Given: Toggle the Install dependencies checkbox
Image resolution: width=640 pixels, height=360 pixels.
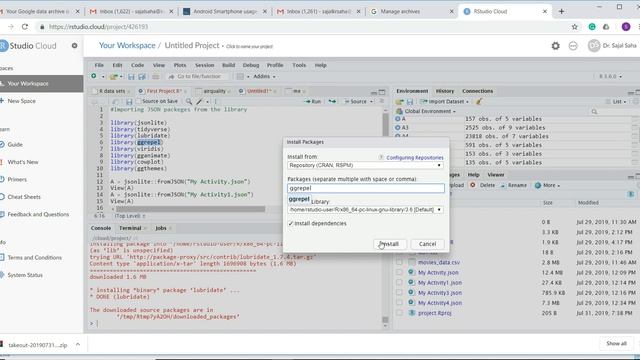Looking at the screenshot, I should (291, 223).
